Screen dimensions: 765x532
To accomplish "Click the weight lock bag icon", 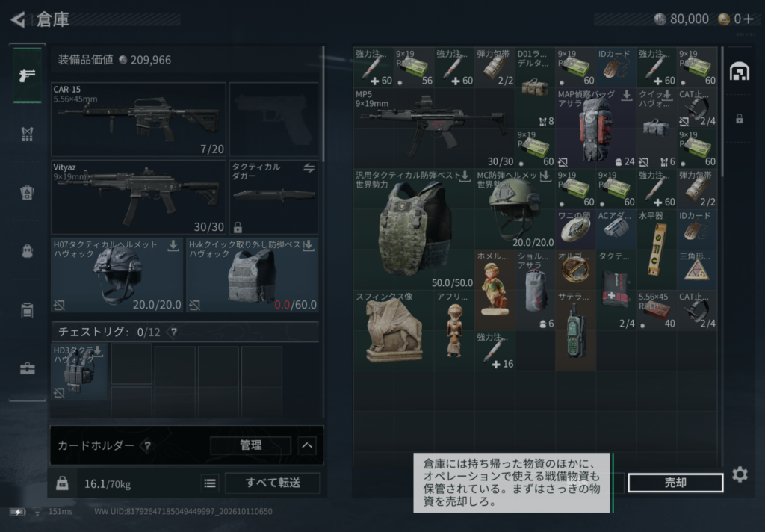I will [63, 483].
